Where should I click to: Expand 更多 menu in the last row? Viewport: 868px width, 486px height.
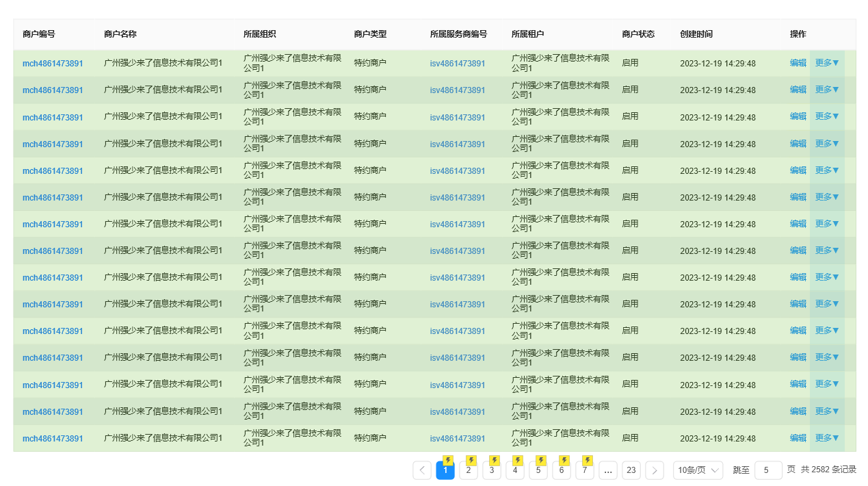tap(826, 438)
